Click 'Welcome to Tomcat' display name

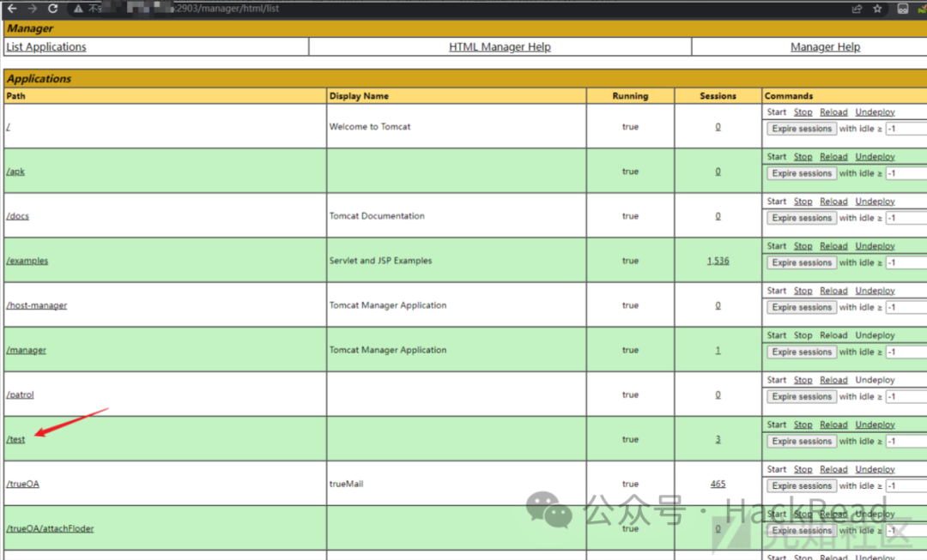coord(369,127)
